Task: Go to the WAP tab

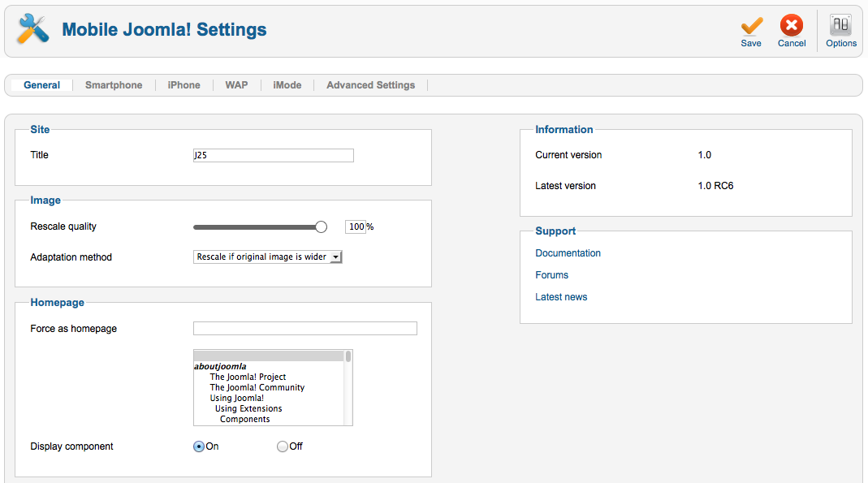Action: 236,85
